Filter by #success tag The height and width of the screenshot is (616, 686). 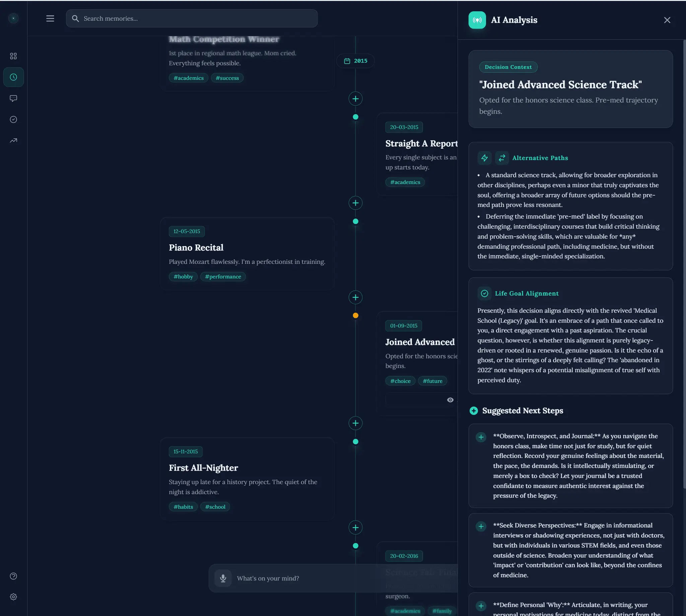pos(227,78)
